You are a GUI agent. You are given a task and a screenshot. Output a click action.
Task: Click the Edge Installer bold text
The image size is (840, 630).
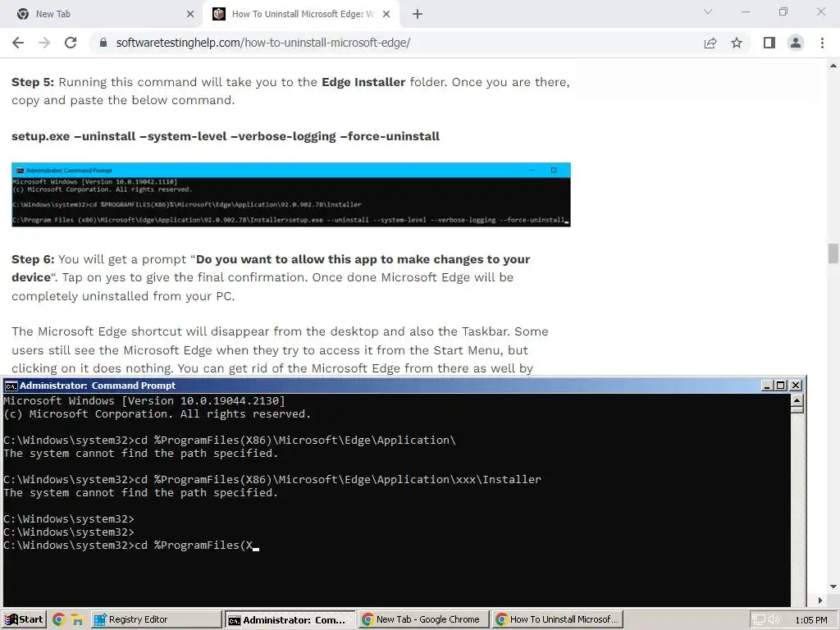click(x=363, y=82)
